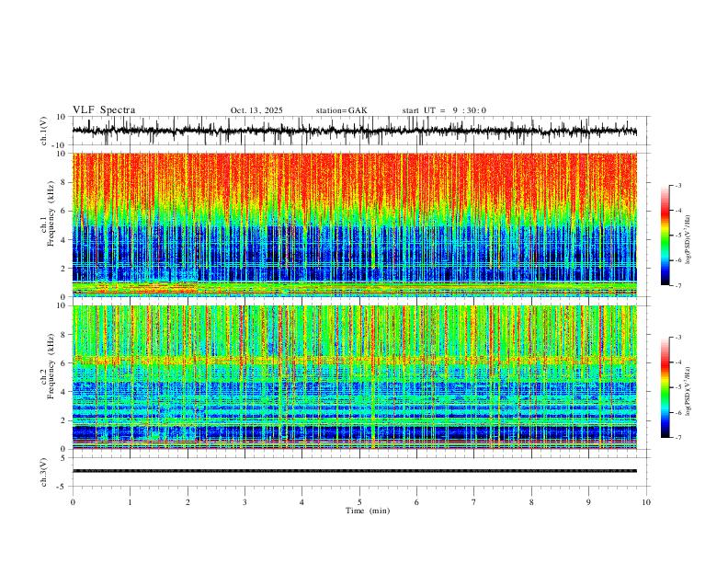Select the "Time (min)" axis label
The image size is (728, 563).
pyautogui.click(x=368, y=511)
